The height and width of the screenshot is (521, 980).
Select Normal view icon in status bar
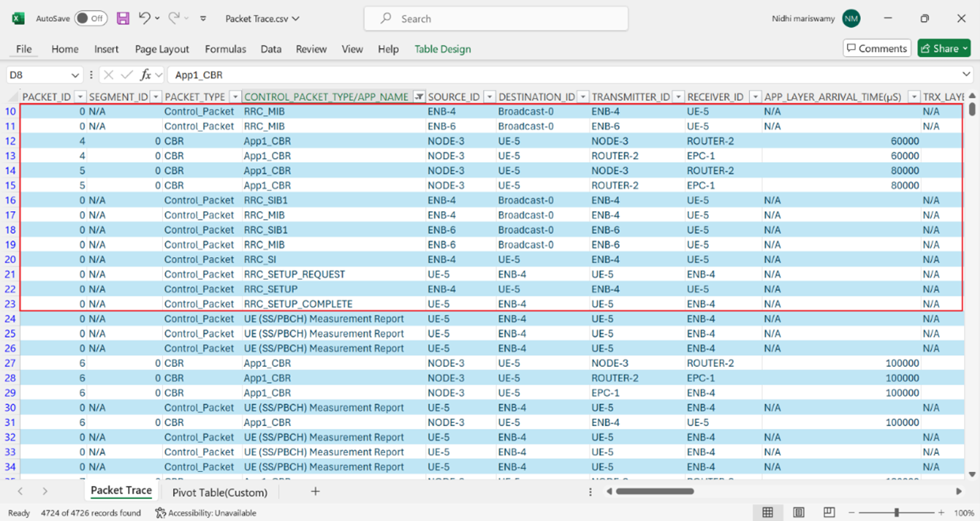pos(767,512)
